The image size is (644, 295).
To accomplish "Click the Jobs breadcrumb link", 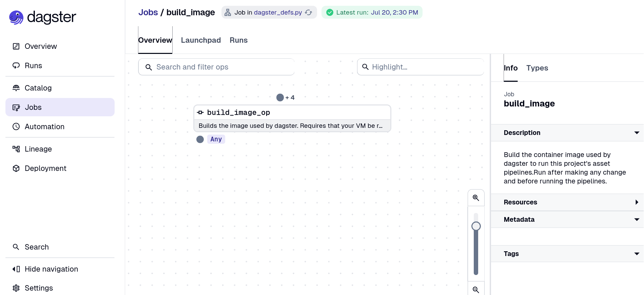I will point(148,12).
